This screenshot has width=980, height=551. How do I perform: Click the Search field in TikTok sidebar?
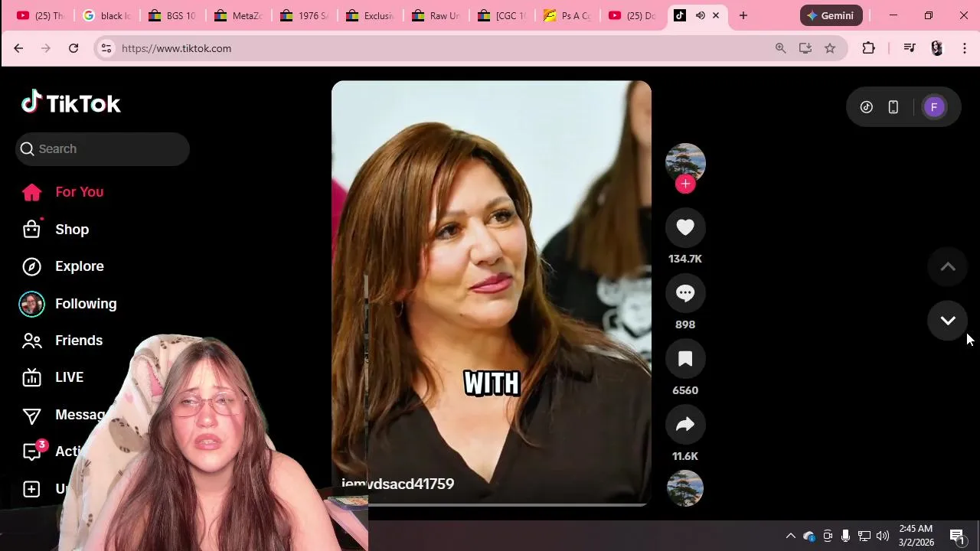click(x=103, y=149)
